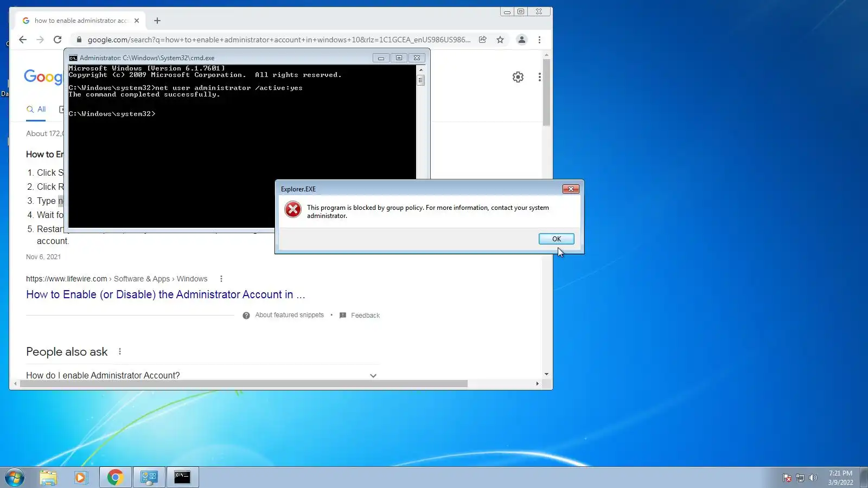Select the 'how to enable administrator' tab
This screenshot has width=868, height=488.
click(80, 21)
